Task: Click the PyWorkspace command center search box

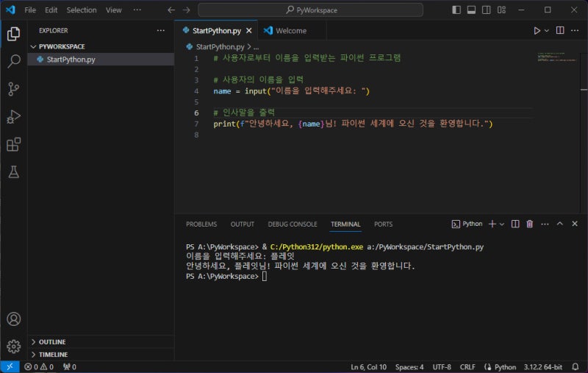Action: [310, 10]
